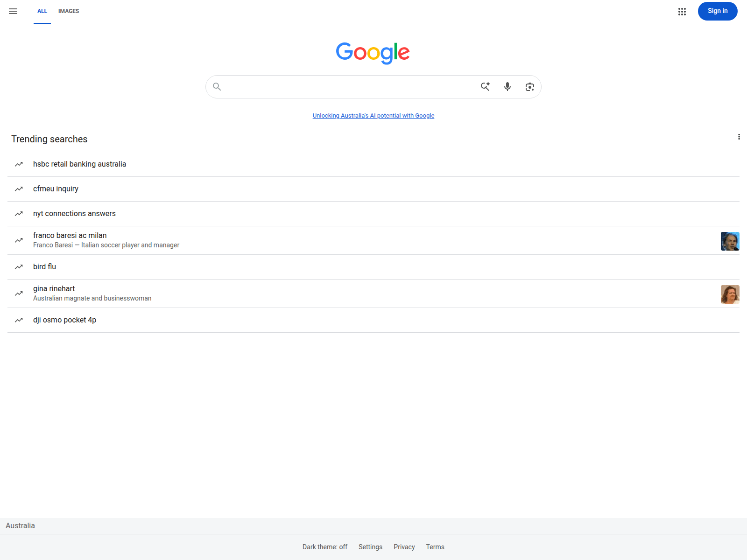Image resolution: width=747 pixels, height=560 pixels.
Task: Open Franco Baresi thumbnail photo
Action: [x=730, y=241]
